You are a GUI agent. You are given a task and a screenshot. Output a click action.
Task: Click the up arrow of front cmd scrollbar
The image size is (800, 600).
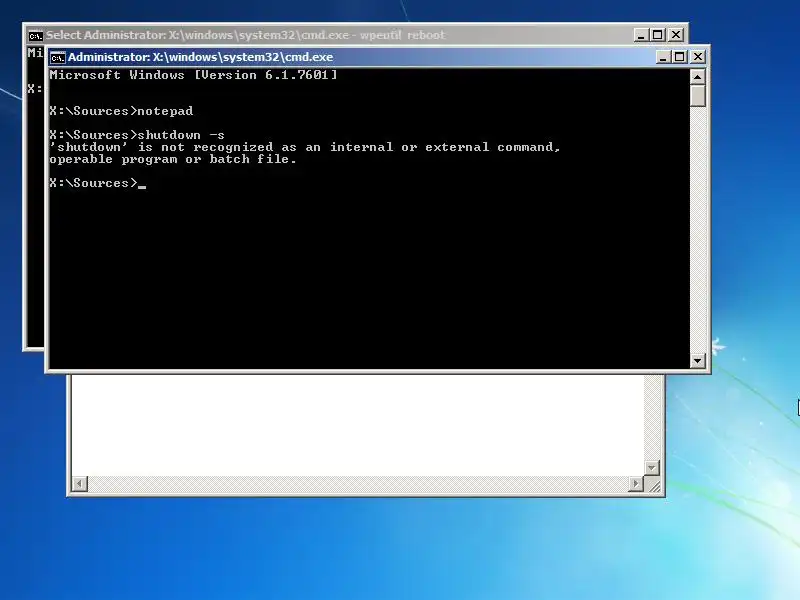(x=697, y=77)
